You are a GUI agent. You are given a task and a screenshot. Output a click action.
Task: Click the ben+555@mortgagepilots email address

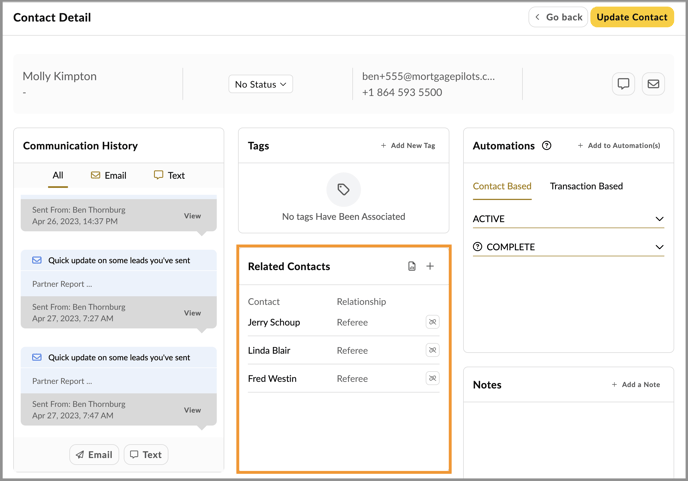[428, 76]
